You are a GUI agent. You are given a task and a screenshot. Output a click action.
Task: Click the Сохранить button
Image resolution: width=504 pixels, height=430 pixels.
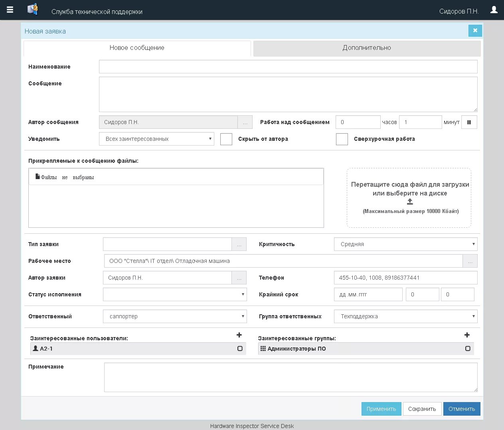tap(422, 409)
